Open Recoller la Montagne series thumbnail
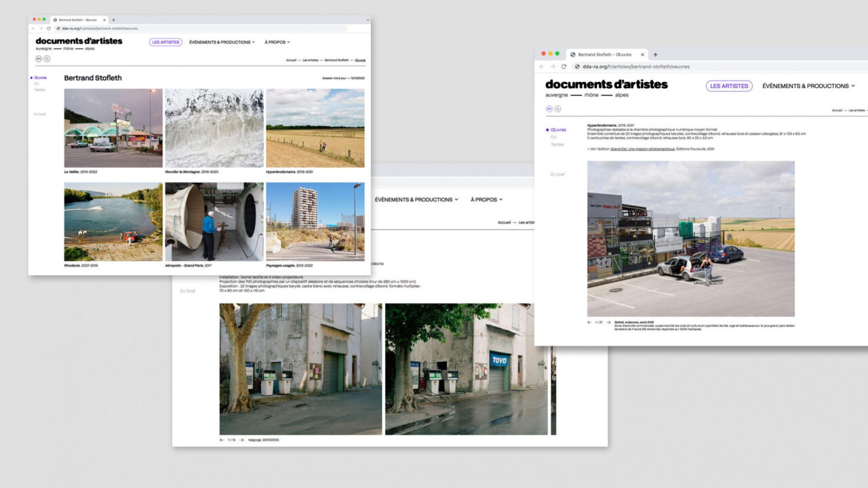Viewport: 868px width, 488px height. pyautogui.click(x=214, y=128)
